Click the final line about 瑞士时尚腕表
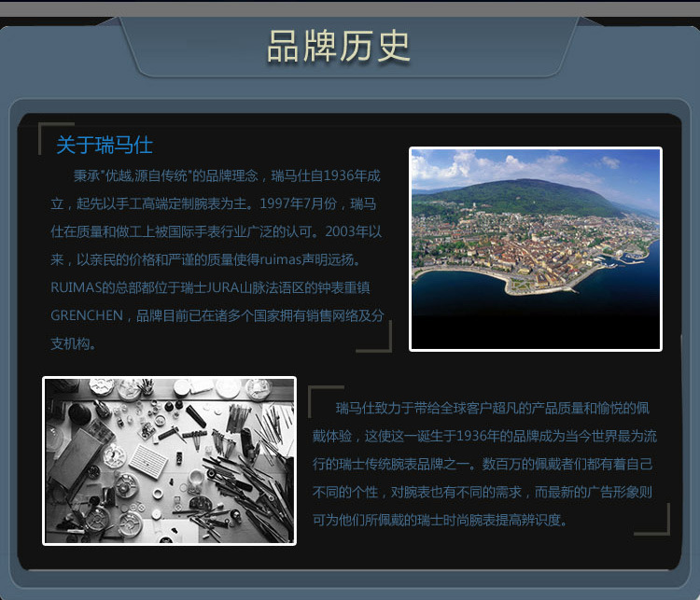The image size is (700, 600). pyautogui.click(x=439, y=520)
